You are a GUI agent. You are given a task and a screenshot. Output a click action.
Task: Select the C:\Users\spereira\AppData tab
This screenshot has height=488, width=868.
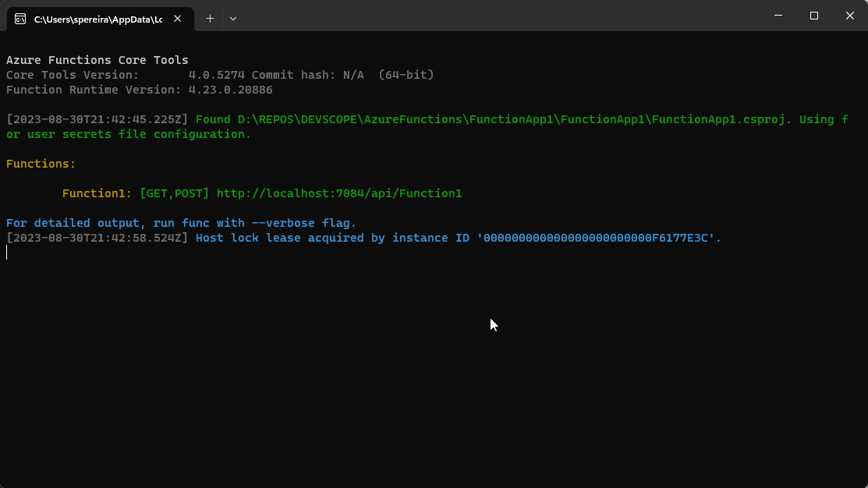coord(97,19)
